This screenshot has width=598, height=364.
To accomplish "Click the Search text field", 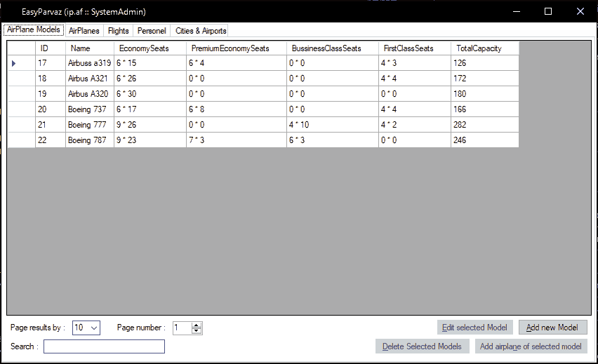I will [x=104, y=346].
